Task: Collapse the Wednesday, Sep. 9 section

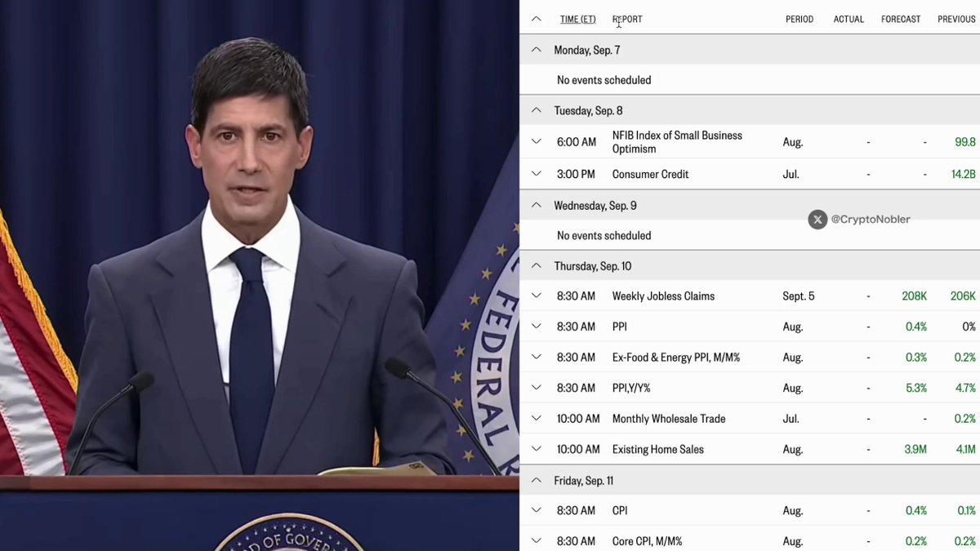Action: tap(536, 206)
